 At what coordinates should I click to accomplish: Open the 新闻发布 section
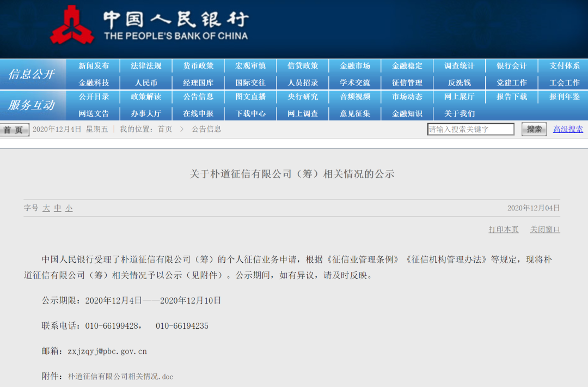(94, 65)
